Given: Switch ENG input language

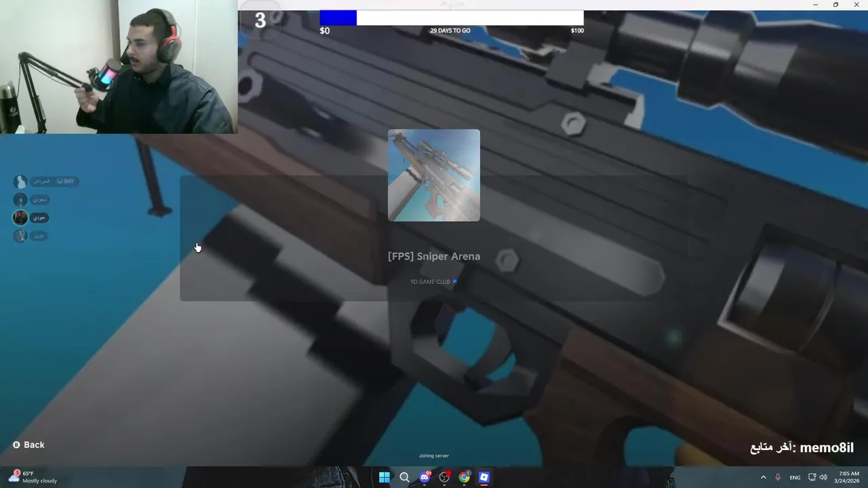Looking at the screenshot, I should pyautogui.click(x=795, y=477).
